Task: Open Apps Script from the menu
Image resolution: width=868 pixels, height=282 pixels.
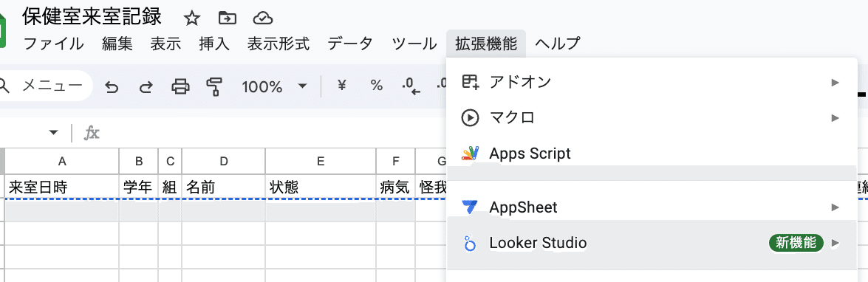Action: tap(651, 153)
